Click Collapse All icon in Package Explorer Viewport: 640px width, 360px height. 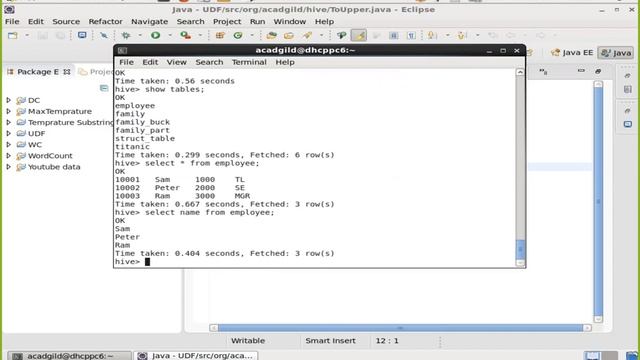point(104,88)
